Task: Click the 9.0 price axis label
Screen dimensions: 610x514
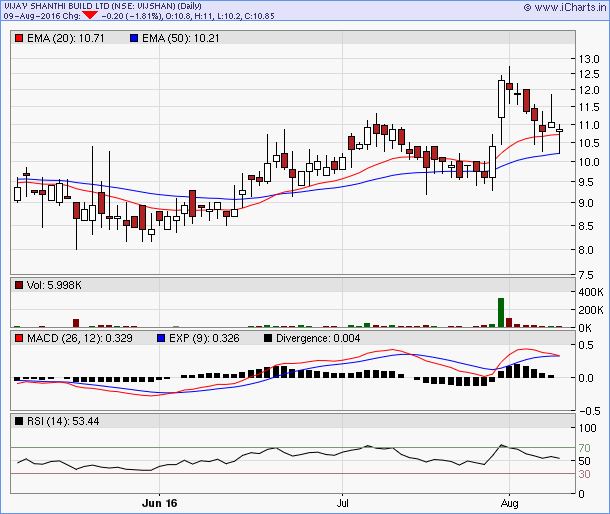Action: tap(586, 203)
